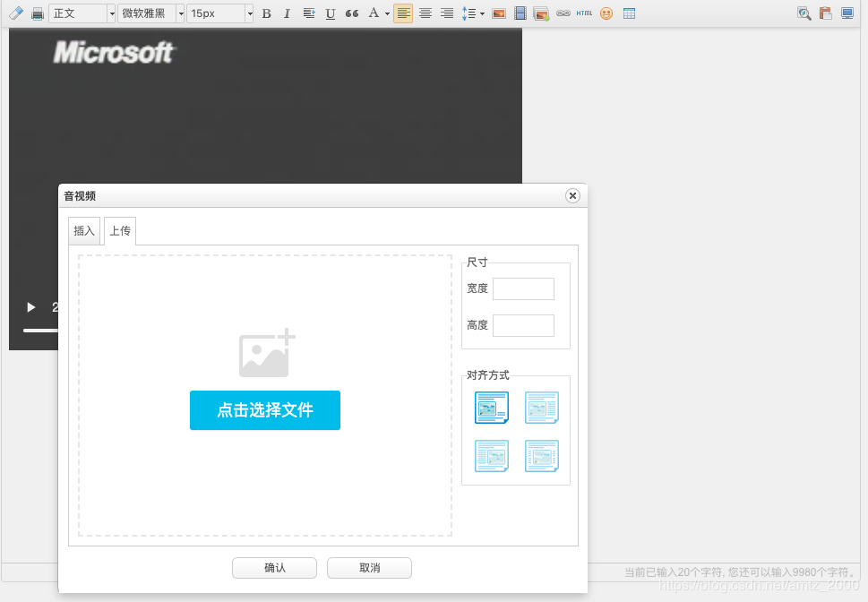Toggle italic formatting
The image size is (868, 602).
[x=287, y=13]
